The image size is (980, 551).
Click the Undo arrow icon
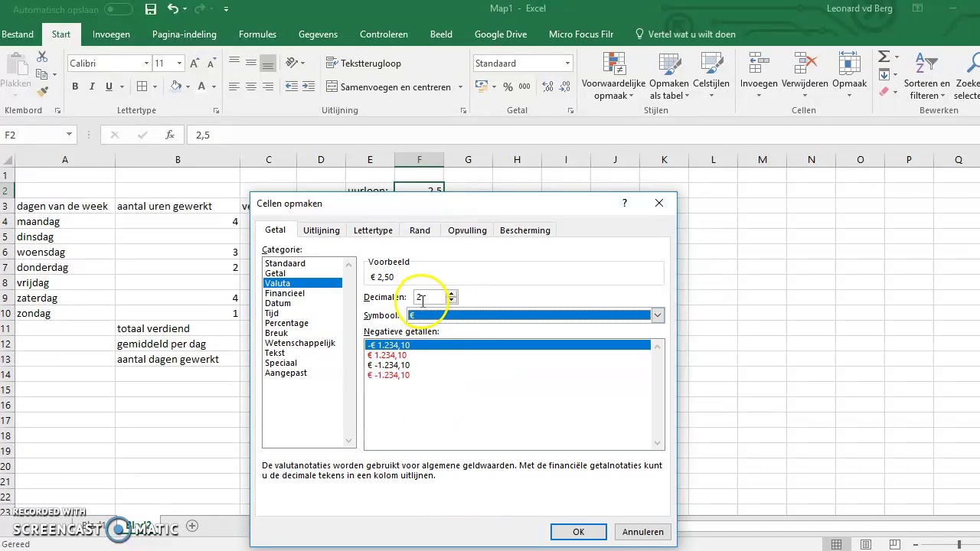(x=173, y=9)
